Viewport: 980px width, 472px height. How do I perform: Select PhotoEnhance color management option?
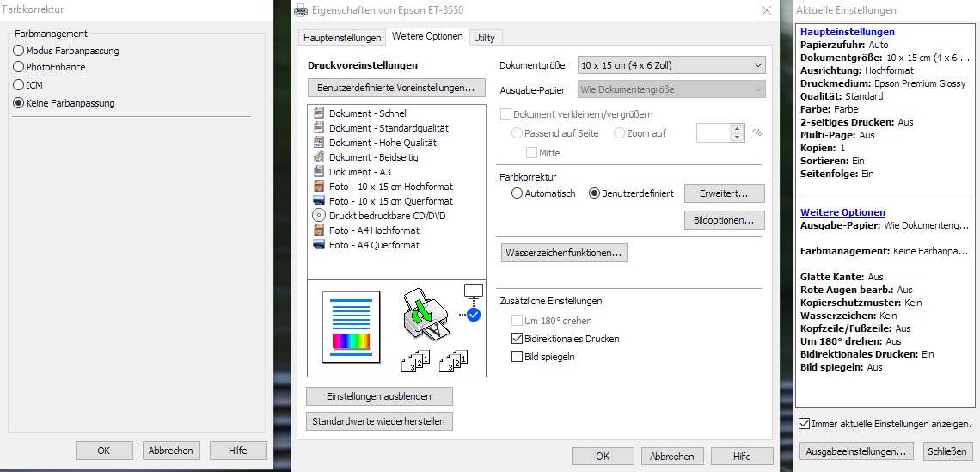click(x=19, y=67)
